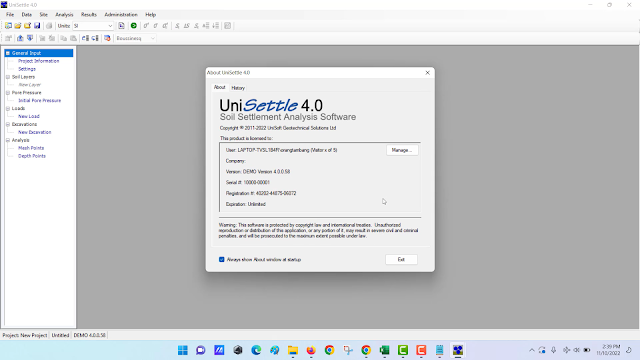
Task: Close the About UniSettle dialog
Action: click(x=427, y=73)
